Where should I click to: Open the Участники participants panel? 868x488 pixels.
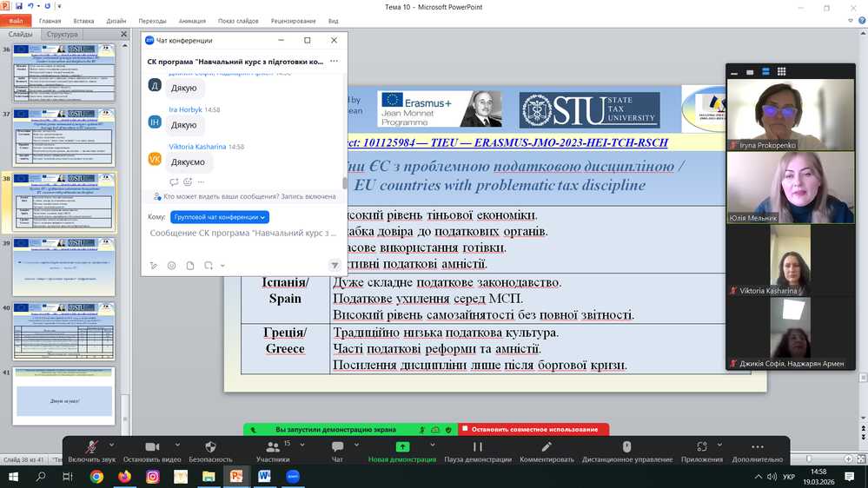click(x=272, y=447)
